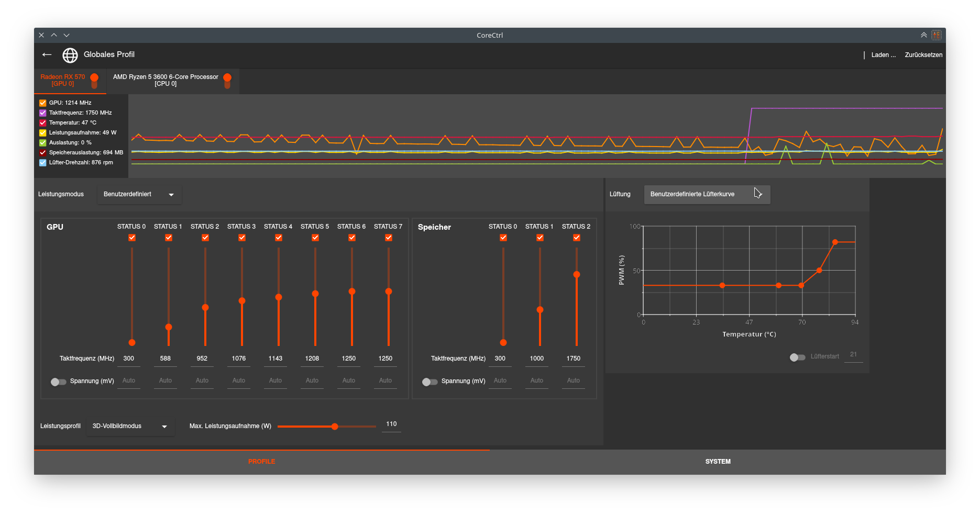Screen dimensions: 980x515
Task: Click the Lüfterstart value field 21
Action: coord(854,355)
